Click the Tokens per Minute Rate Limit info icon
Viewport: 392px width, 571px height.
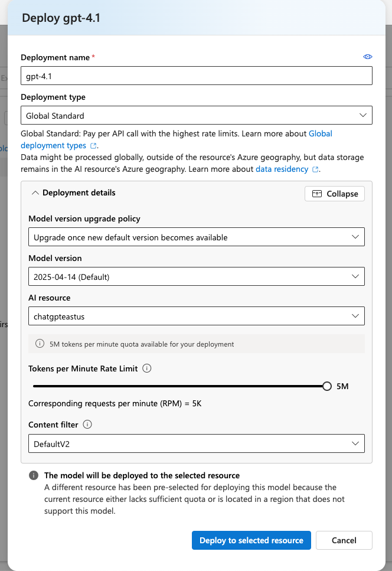146,368
